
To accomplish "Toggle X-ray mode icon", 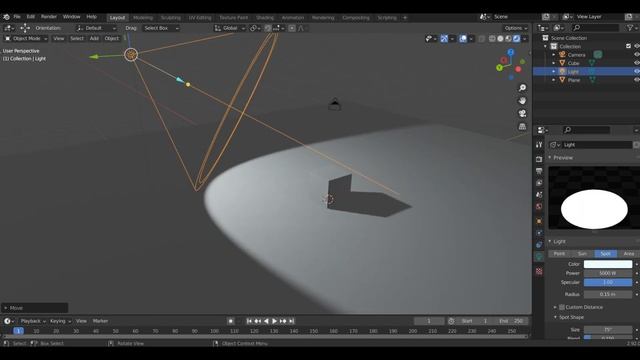I will pos(482,39).
